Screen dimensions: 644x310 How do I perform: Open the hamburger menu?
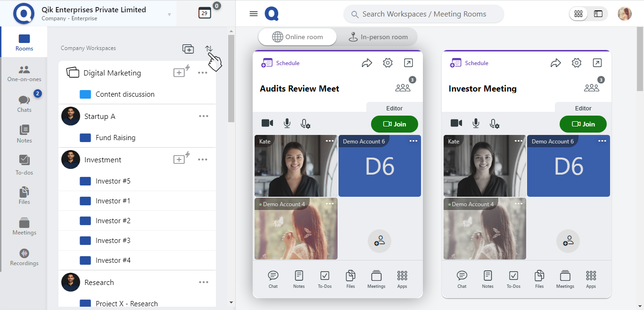(254, 14)
